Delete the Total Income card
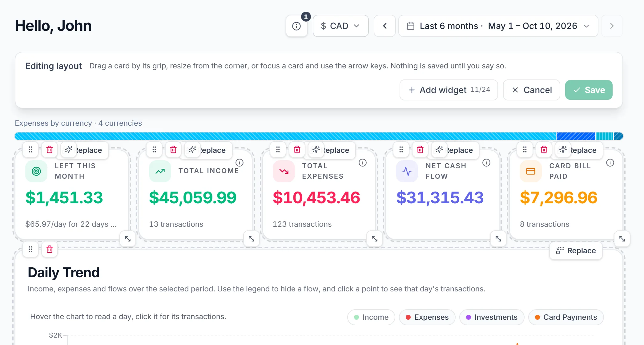The image size is (644, 345). tap(173, 150)
